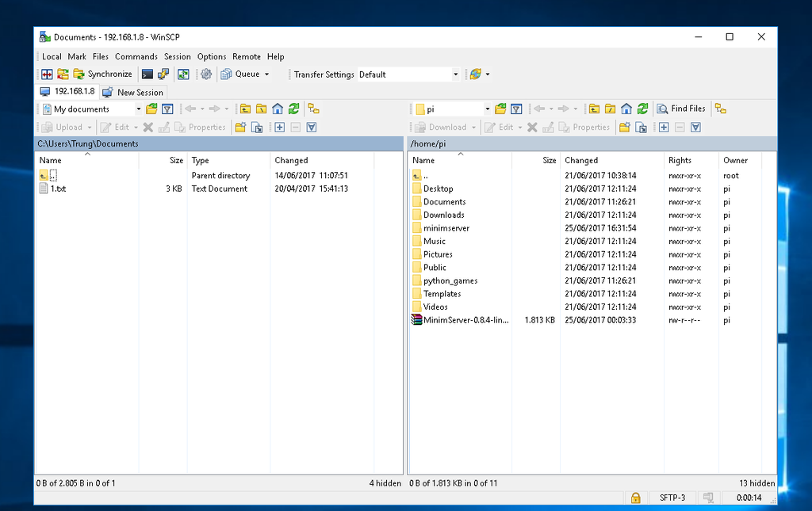812x511 pixels.
Task: Expand the remote pi directory dropdown
Action: tap(487, 109)
